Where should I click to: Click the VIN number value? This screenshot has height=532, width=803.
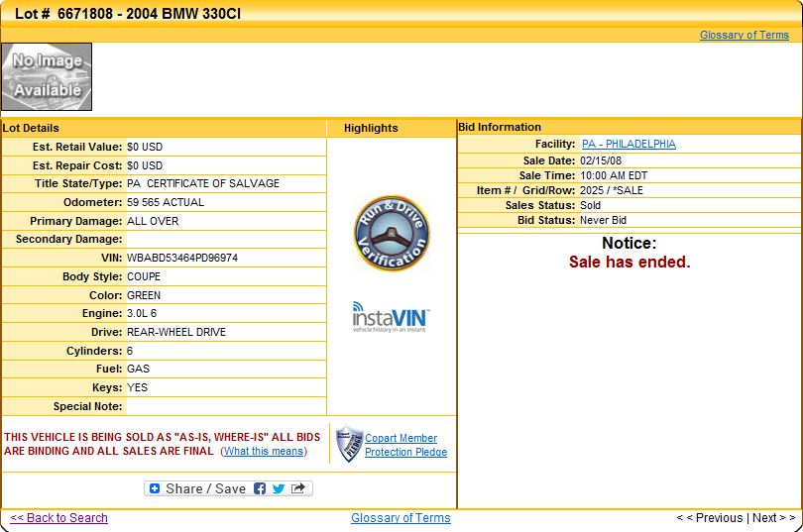(182, 258)
